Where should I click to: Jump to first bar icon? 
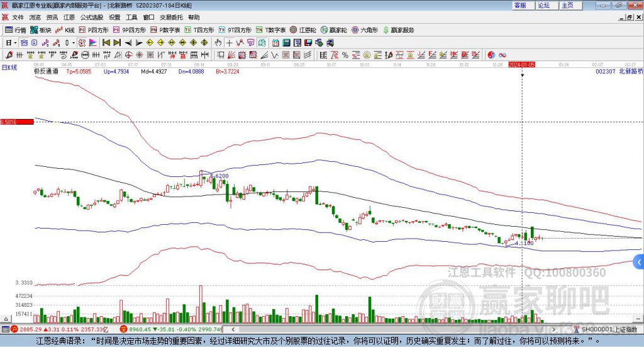tap(106, 43)
